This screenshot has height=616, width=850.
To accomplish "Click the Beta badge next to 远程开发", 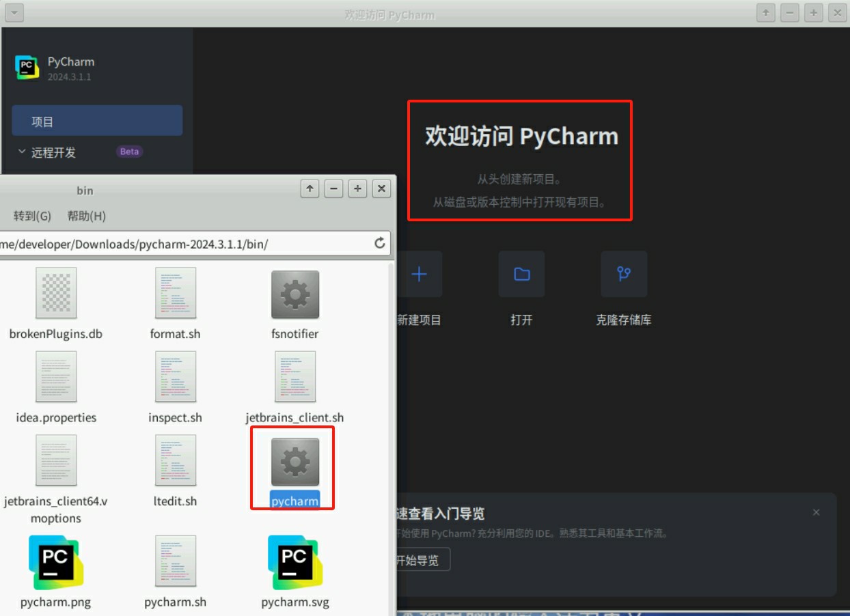I will pos(129,152).
